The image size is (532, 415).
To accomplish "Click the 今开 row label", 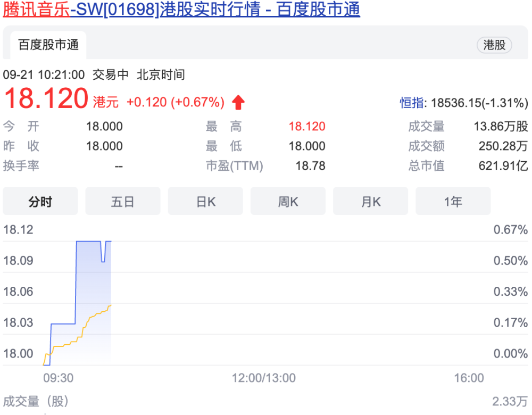I will (21, 127).
